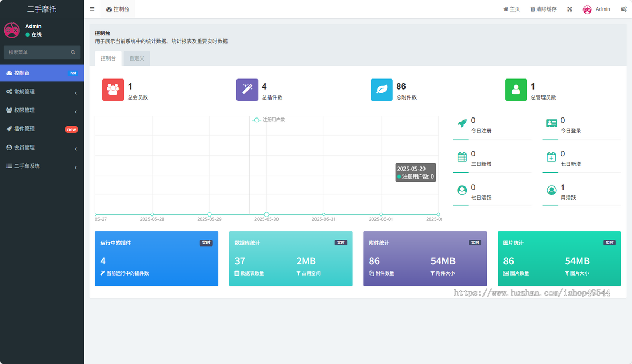Click the 2025-05-28 chart data point

click(152, 214)
